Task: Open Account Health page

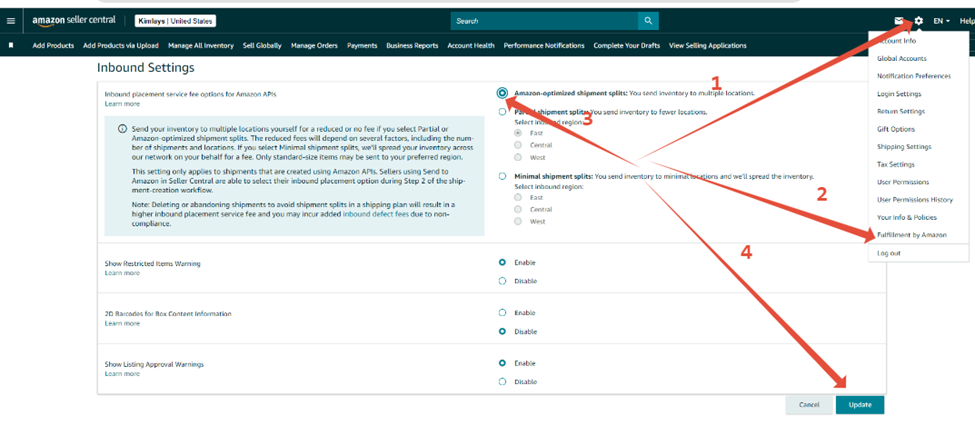Action: pos(471,45)
